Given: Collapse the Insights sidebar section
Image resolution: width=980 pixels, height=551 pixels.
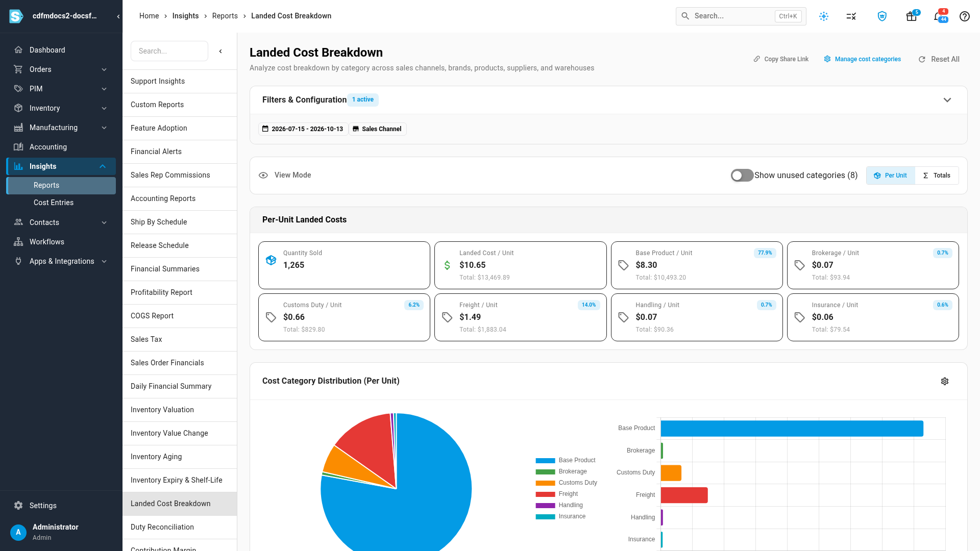Looking at the screenshot, I should (x=103, y=166).
